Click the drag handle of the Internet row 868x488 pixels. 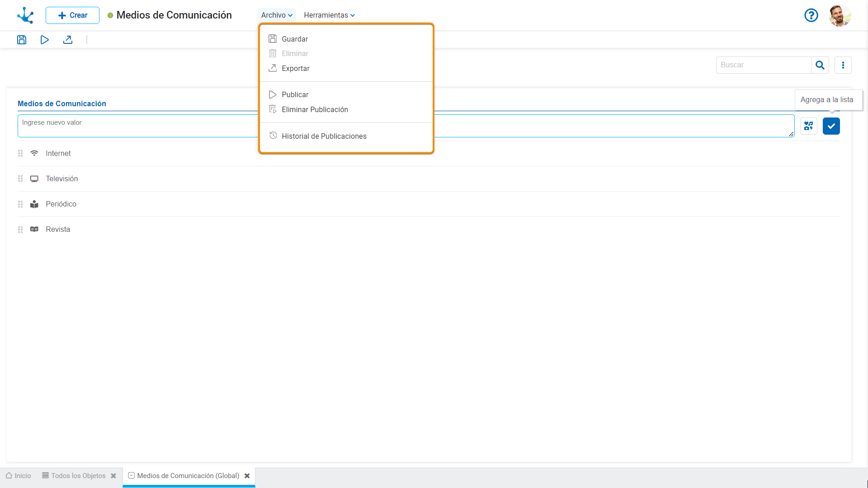tap(20, 154)
